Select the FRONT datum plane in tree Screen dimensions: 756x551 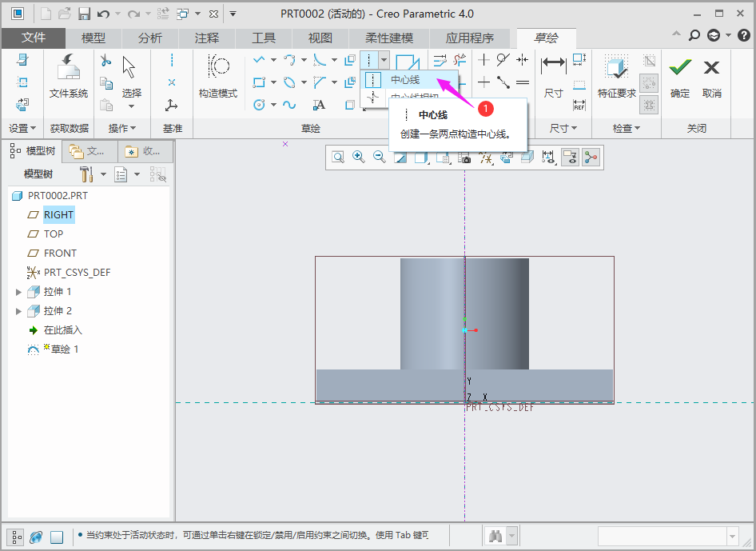point(60,254)
